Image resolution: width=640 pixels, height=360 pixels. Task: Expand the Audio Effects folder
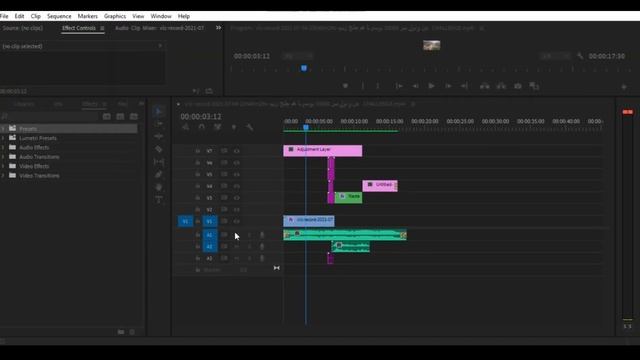(x=3, y=147)
